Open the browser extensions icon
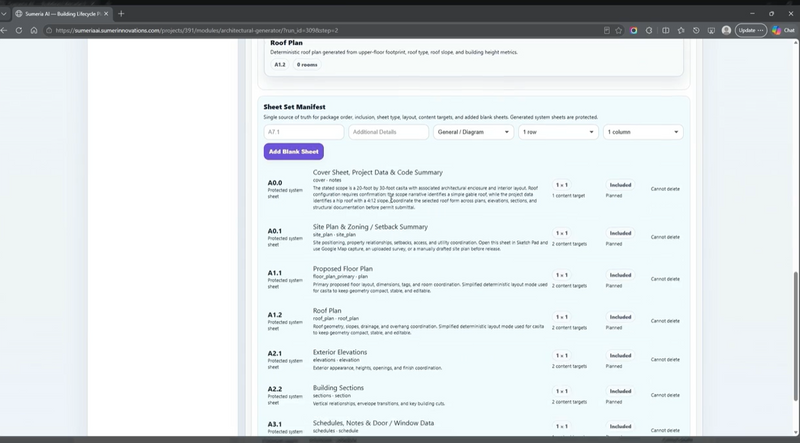The image size is (800, 443). point(649,30)
